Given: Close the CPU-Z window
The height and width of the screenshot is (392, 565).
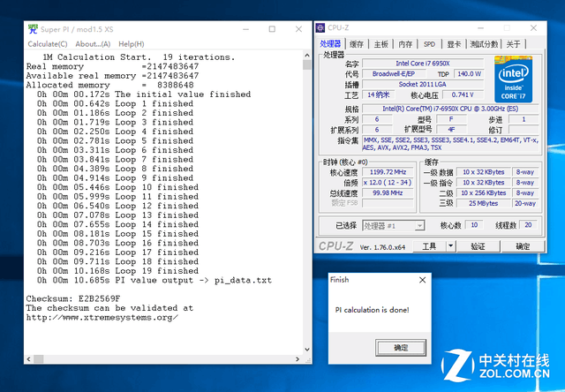Looking at the screenshot, I should coord(533,27).
